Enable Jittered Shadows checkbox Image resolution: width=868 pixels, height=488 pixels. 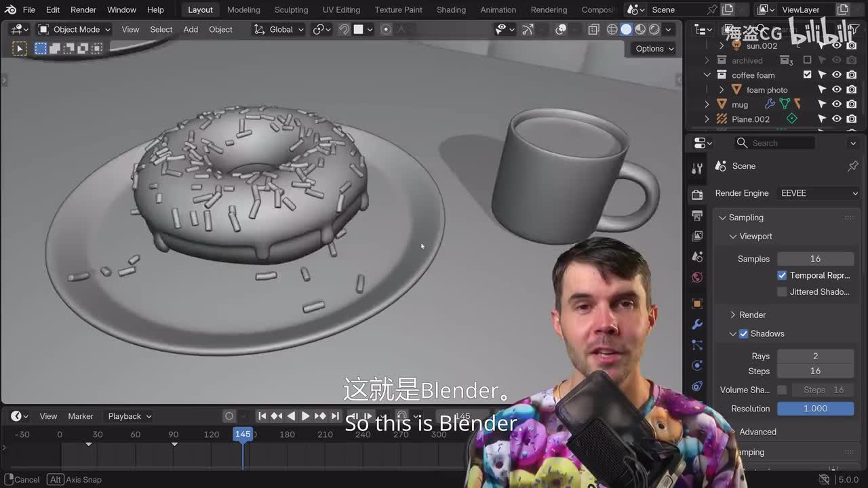(x=782, y=291)
